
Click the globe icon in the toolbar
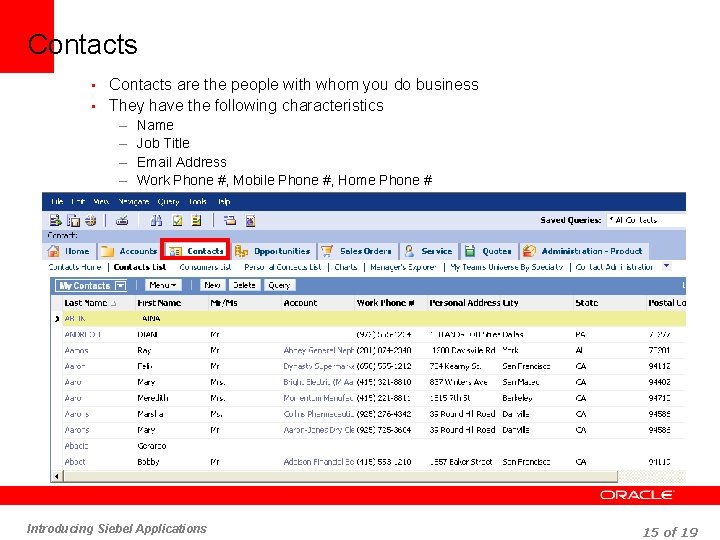pyautogui.click(x=91, y=221)
